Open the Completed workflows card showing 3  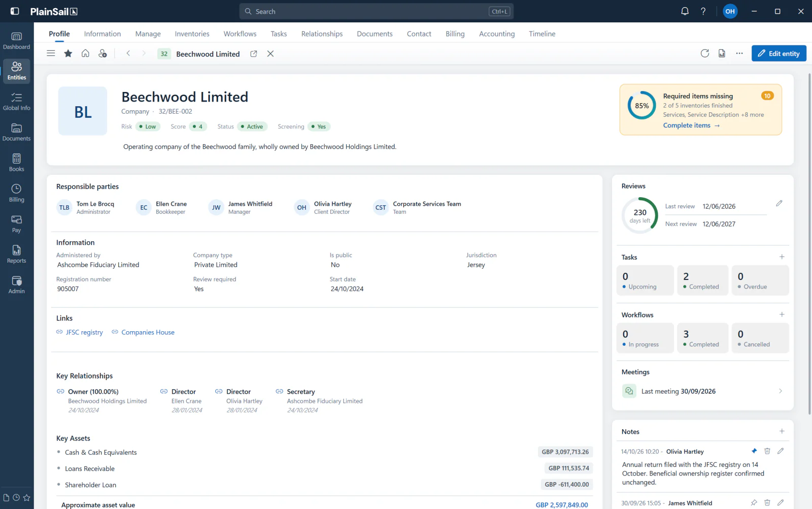click(x=703, y=338)
